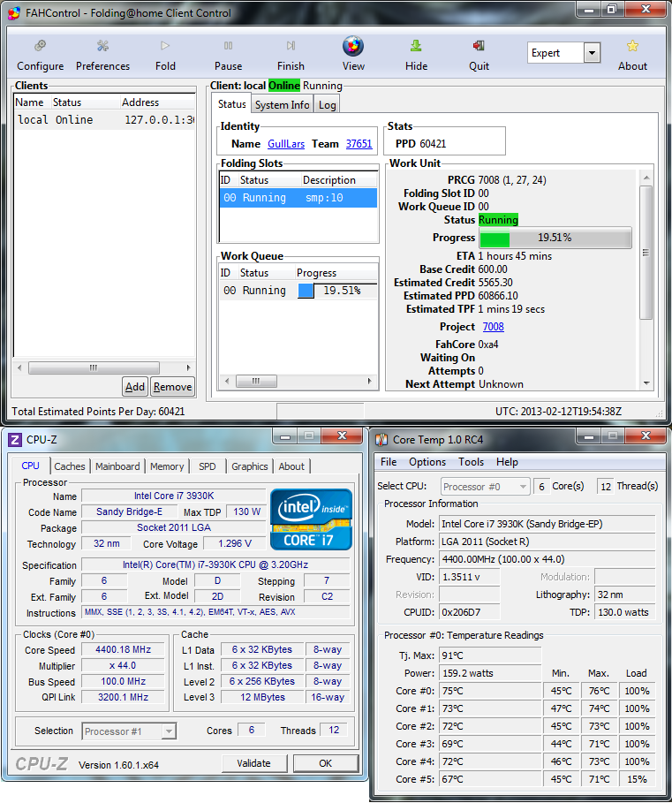Image resolution: width=672 pixels, height=803 pixels.
Task: Click the Validate button in CPU-Z
Action: tap(253, 763)
